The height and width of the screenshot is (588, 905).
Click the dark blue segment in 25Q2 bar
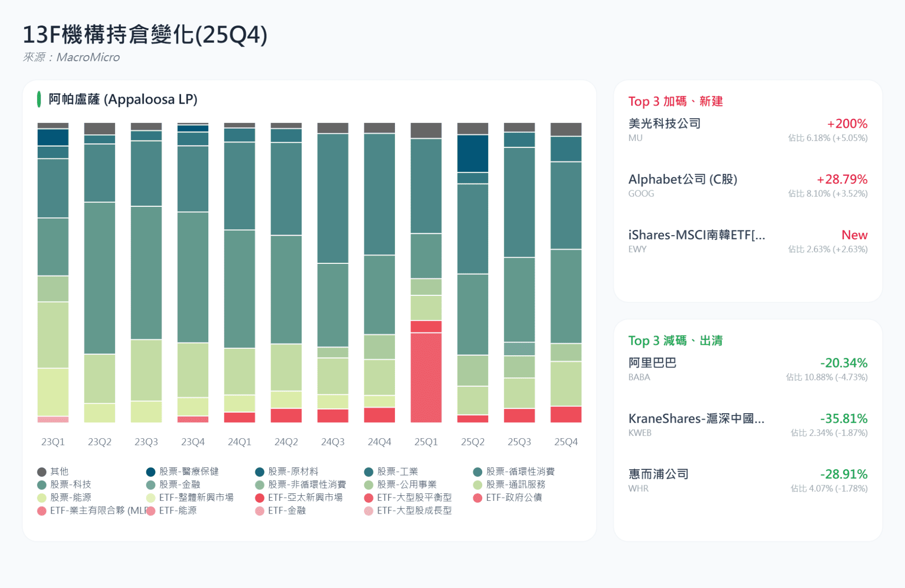click(x=472, y=154)
